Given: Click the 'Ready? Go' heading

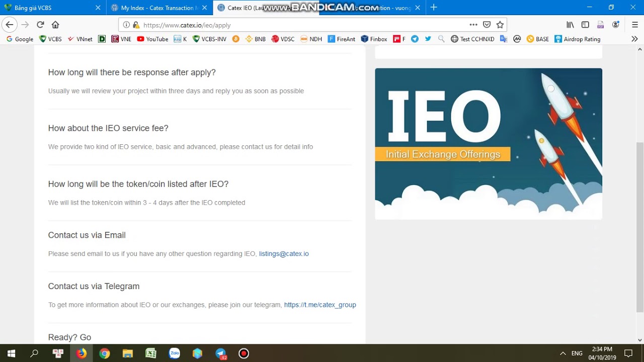Looking at the screenshot, I should click(x=69, y=337).
